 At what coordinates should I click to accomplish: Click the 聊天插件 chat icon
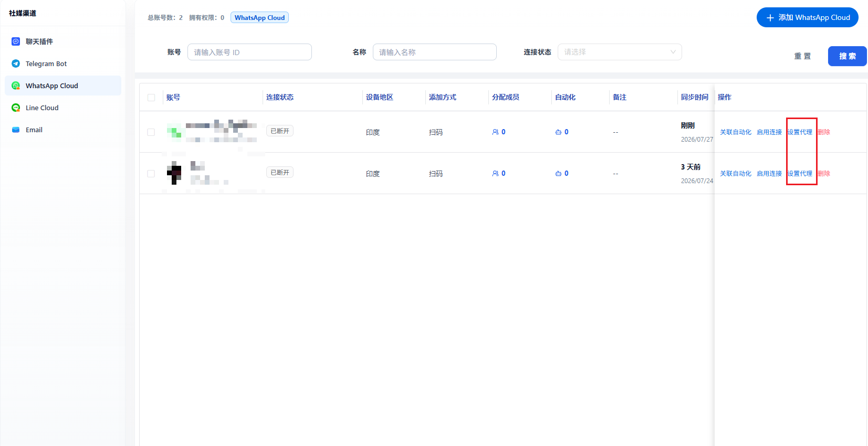pos(16,41)
